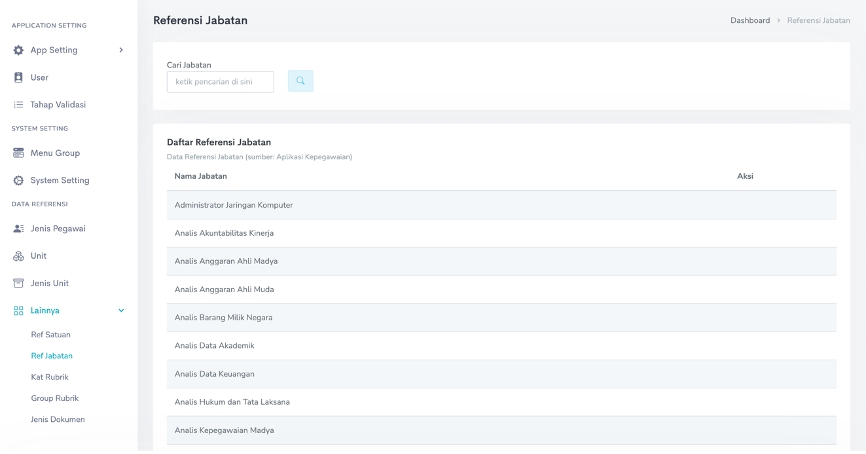Image resolution: width=866 pixels, height=454 pixels.
Task: Collapse the Lainnya menu chevron
Action: click(121, 310)
